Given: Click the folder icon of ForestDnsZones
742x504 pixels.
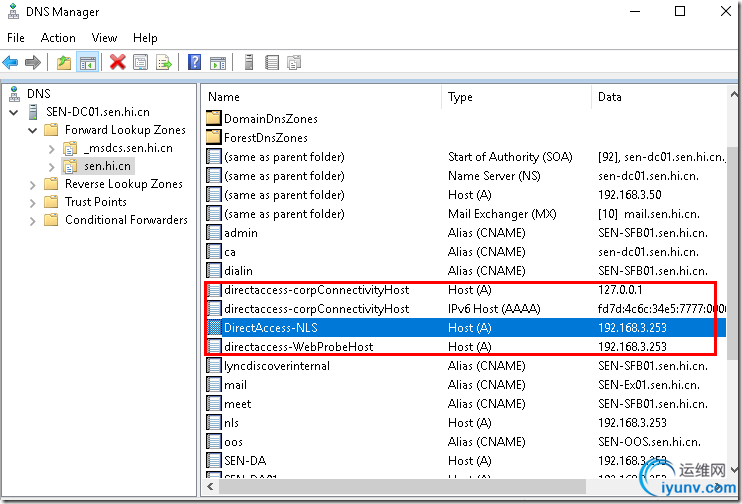Looking at the screenshot, I should coord(214,137).
